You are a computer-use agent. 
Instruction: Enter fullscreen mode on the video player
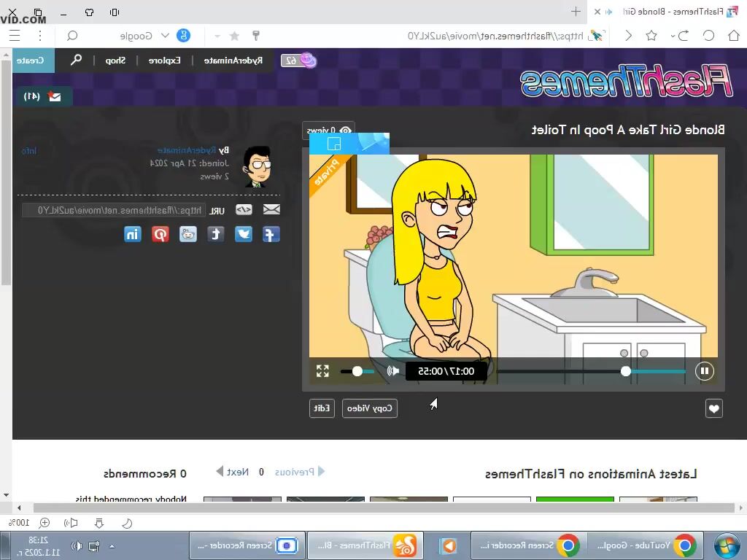click(322, 371)
